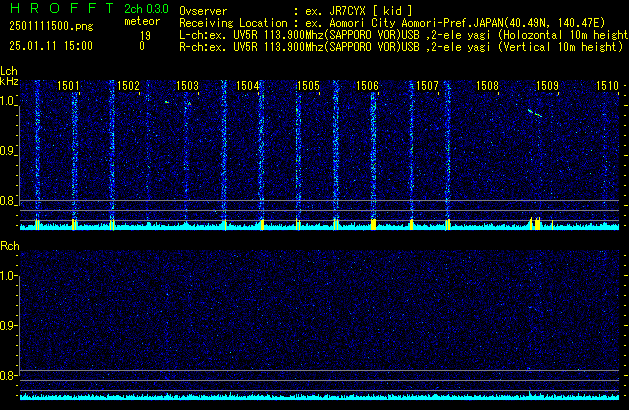The width and height of the screenshot is (629, 410).
Task: Click the 1504 time marker
Action: click(x=248, y=86)
